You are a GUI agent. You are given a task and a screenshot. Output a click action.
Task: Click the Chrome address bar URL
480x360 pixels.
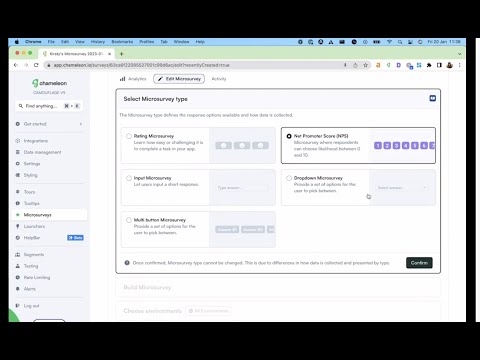(142, 65)
